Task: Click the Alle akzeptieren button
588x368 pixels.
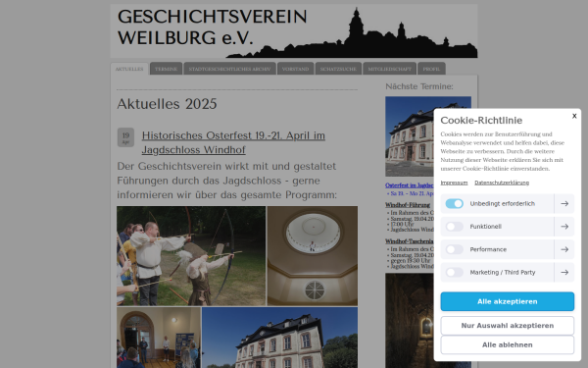Action: pos(507,301)
